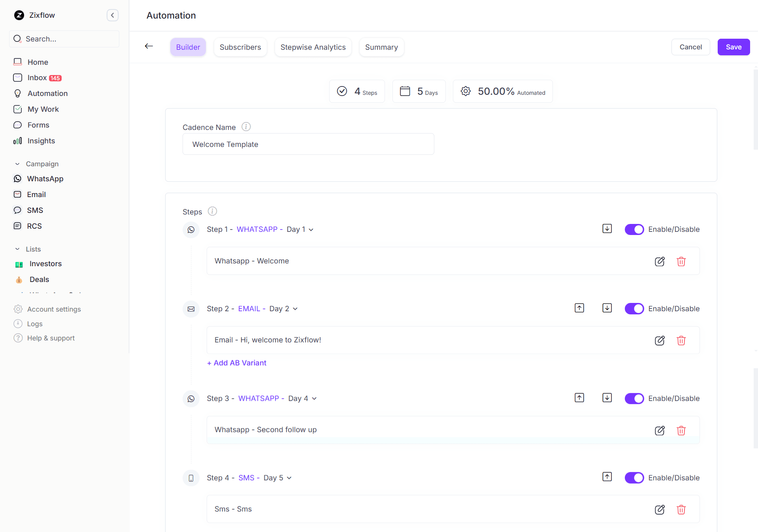Delete the Sms - Sms step content
Screen dimensions: 758x532
(x=681, y=509)
